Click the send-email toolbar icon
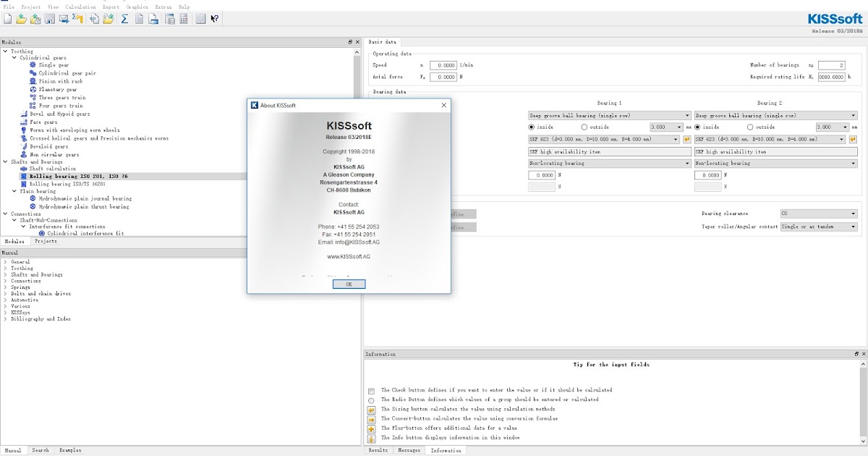Viewport: 868px width, 456px height. [64, 18]
